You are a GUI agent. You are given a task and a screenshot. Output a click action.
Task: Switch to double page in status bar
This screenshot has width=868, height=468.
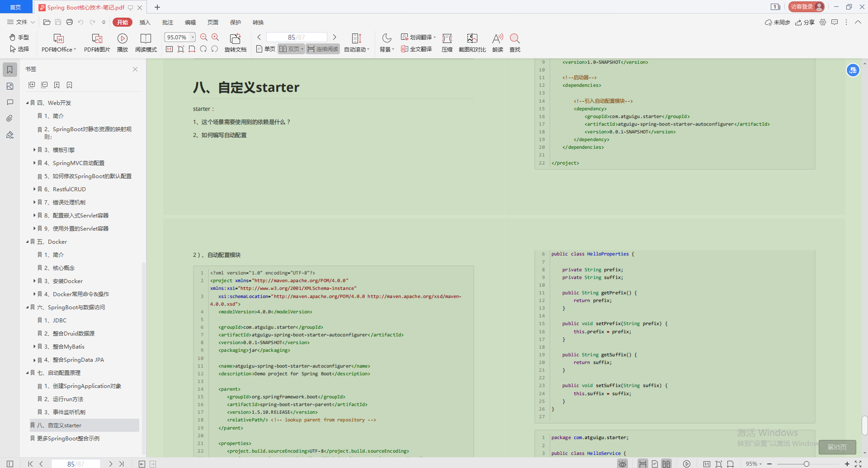pyautogui.click(x=666, y=464)
